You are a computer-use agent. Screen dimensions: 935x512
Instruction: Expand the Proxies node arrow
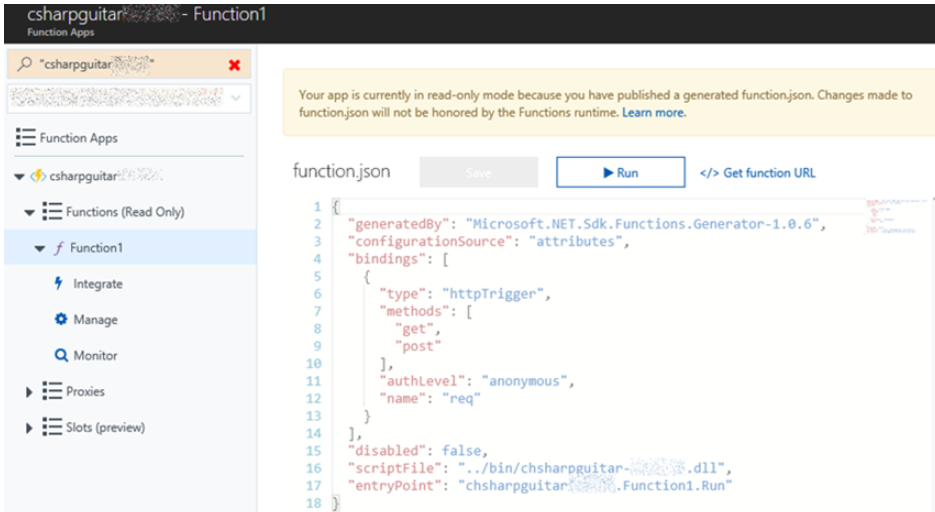(x=29, y=392)
